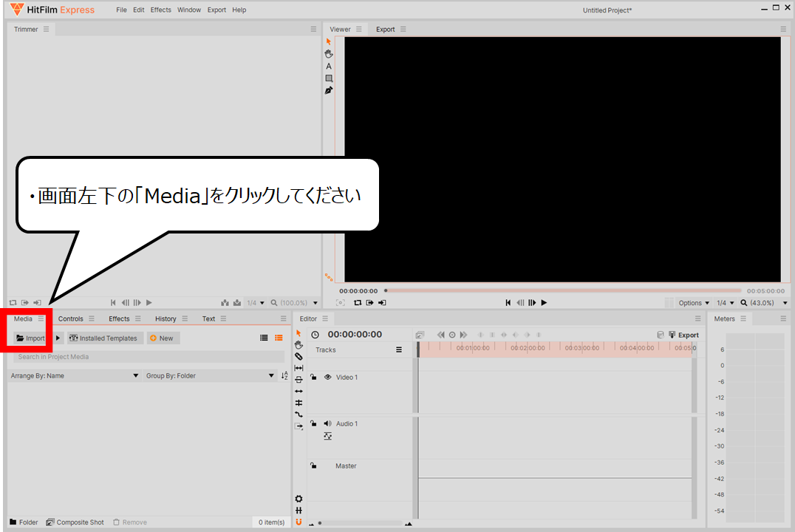Set the out point in the Viewer
795x532 pixels.
(382, 303)
